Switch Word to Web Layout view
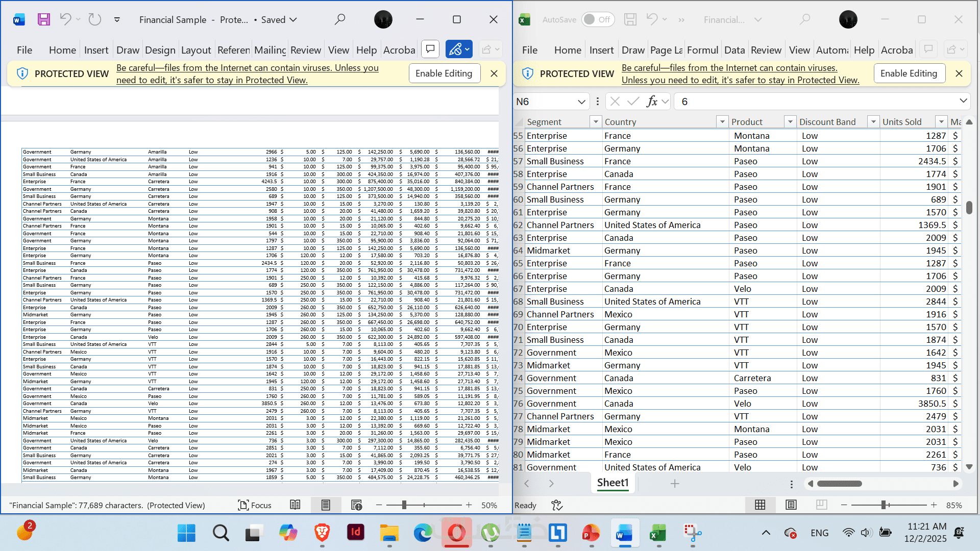Viewport: 980px width, 551px height. (356, 505)
